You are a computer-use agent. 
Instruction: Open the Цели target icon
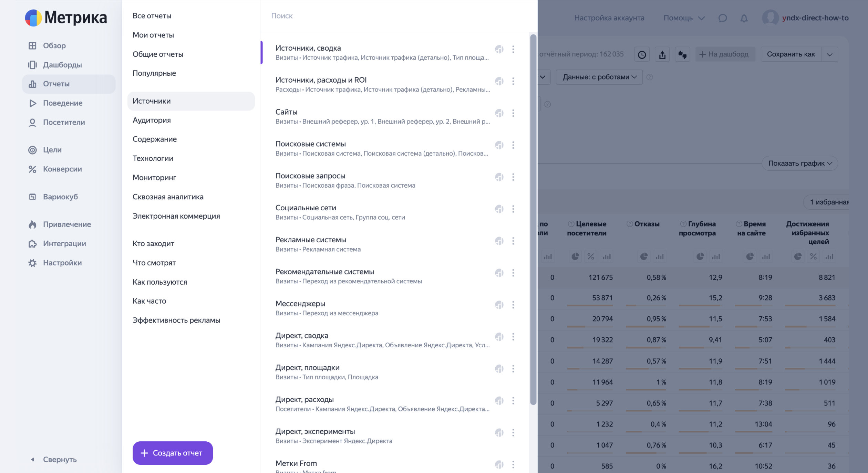[32, 150]
